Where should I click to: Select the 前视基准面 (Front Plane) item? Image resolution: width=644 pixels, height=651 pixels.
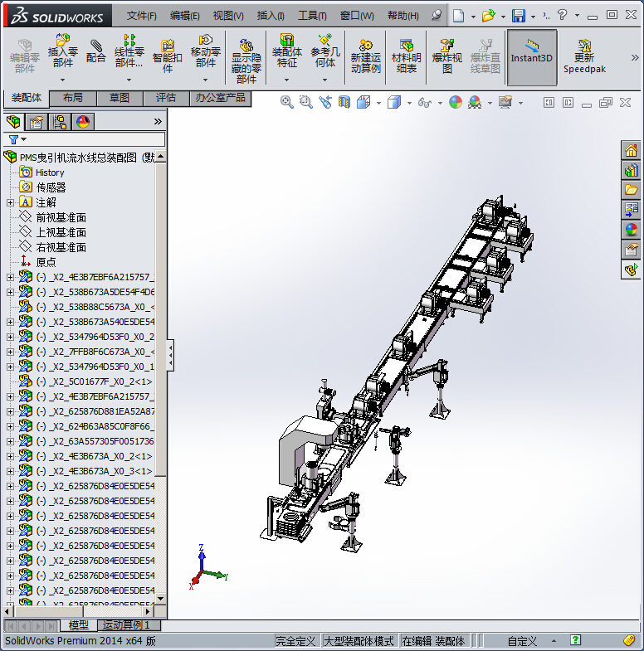(x=61, y=217)
